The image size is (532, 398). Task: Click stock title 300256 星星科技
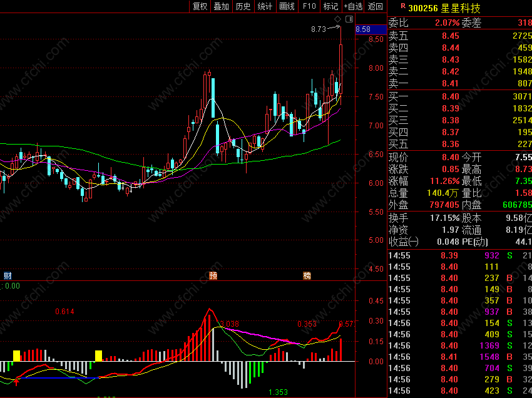tap(444, 8)
